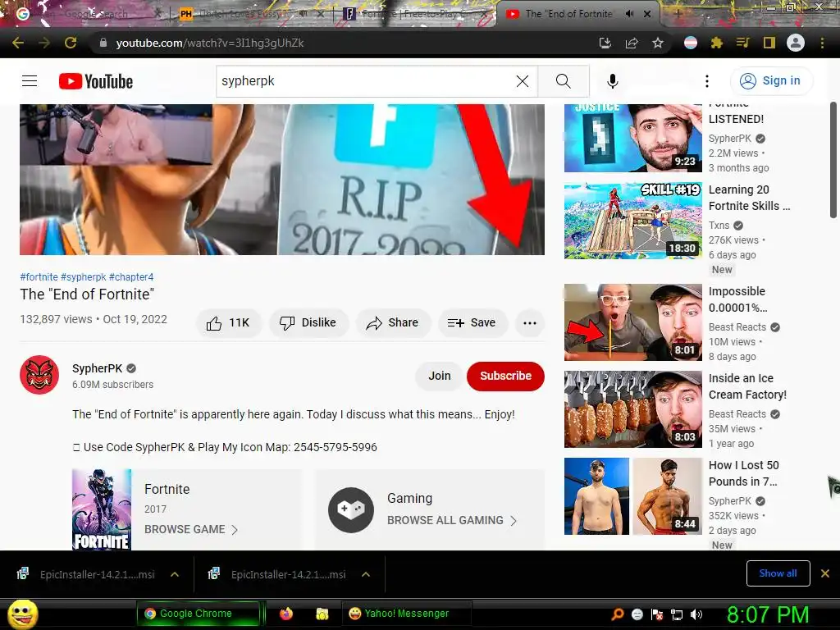Launch Firefox from the taskbar
The height and width of the screenshot is (630, 840).
coord(286,614)
